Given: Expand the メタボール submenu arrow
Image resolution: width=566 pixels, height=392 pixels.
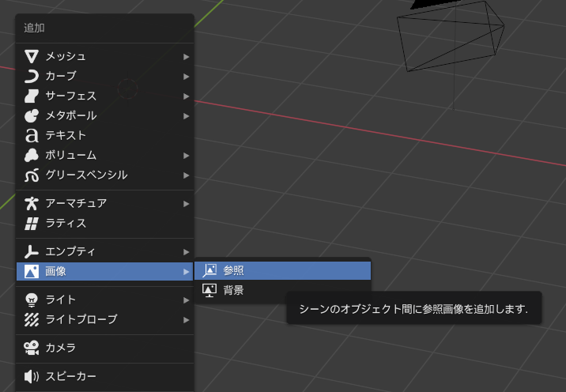Looking at the screenshot, I should (x=186, y=116).
